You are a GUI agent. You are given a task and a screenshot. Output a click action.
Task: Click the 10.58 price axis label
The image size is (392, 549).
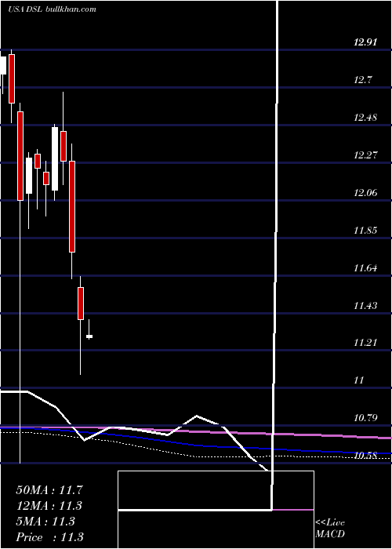(x=366, y=456)
